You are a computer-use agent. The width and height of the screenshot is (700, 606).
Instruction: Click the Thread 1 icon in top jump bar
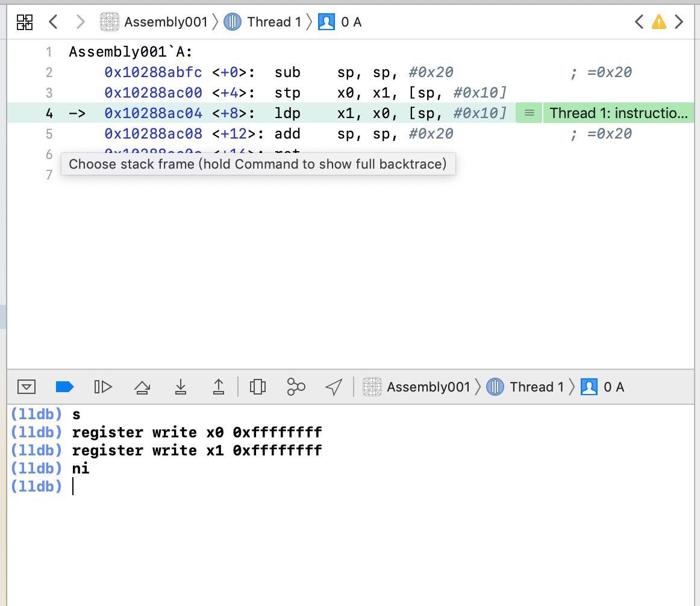(x=232, y=22)
